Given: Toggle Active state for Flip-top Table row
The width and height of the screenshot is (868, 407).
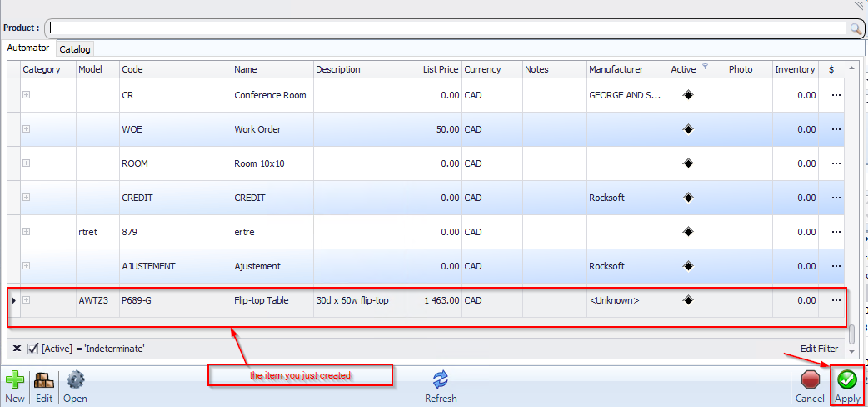Looking at the screenshot, I should tap(688, 300).
